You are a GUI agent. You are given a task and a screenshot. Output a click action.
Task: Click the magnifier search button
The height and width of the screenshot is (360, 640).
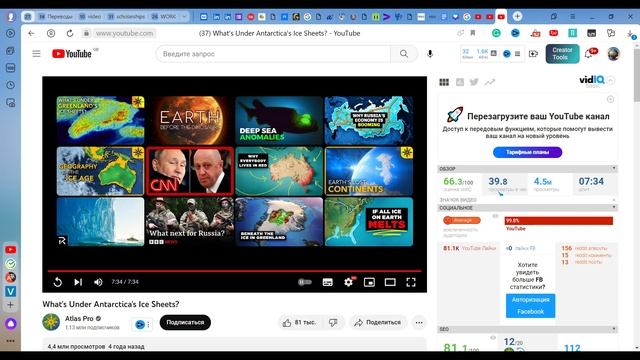[x=404, y=54]
